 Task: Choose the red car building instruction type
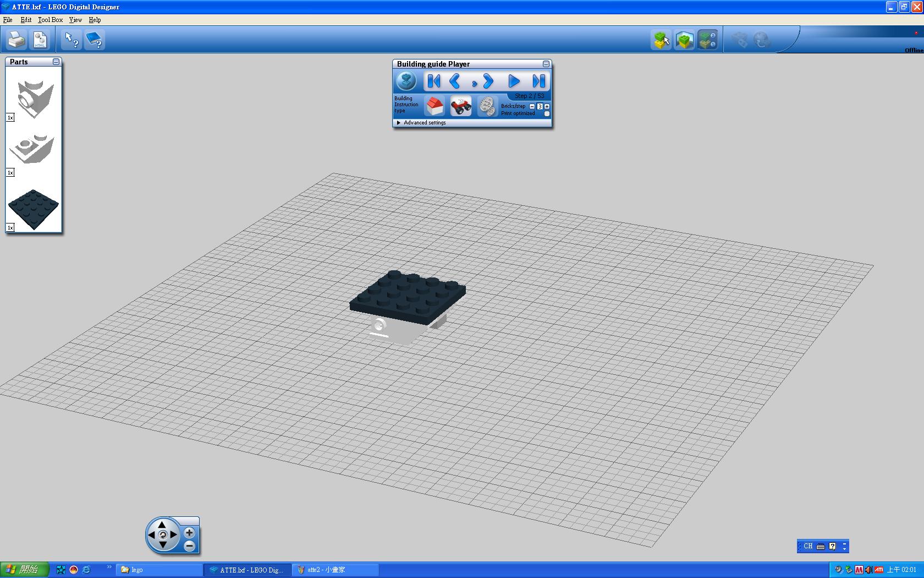461,106
